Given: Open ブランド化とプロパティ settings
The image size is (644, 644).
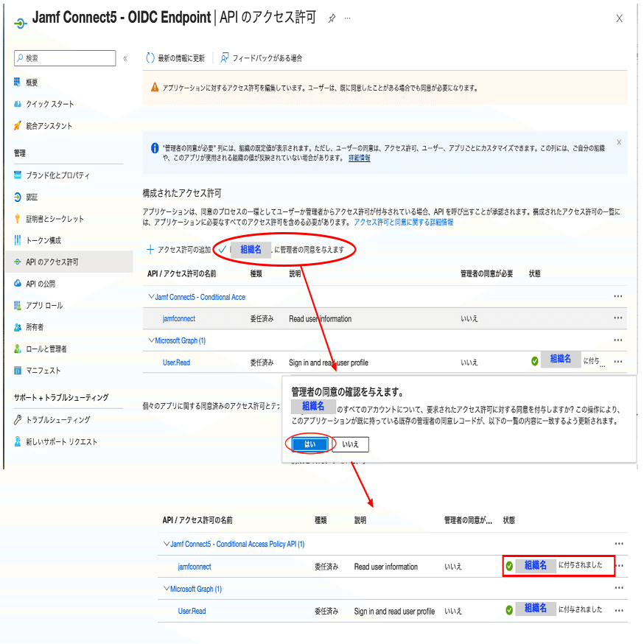Looking at the screenshot, I should click(x=55, y=175).
